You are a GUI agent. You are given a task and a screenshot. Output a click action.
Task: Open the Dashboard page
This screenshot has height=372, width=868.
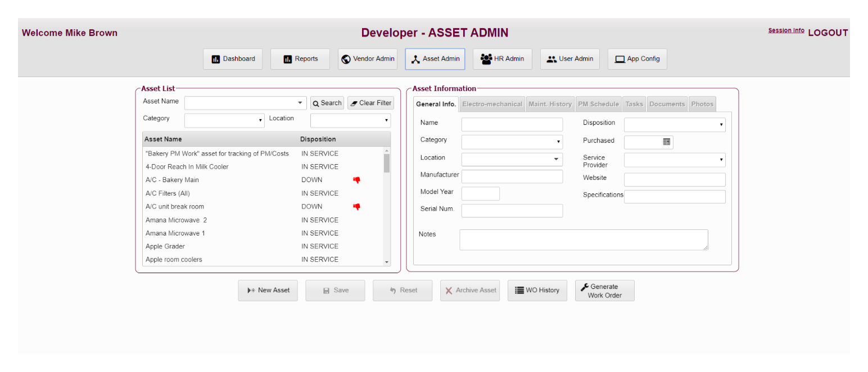[233, 59]
